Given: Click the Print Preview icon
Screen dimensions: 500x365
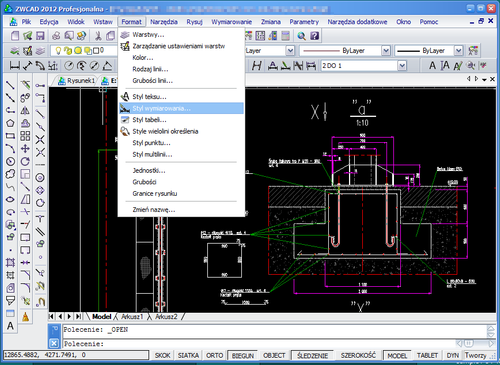Looking at the screenshot, I should [x=69, y=36].
